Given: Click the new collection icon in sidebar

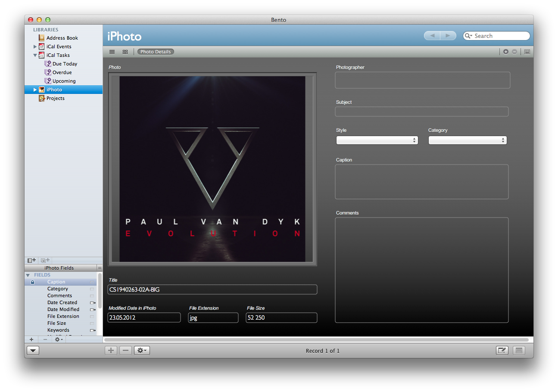Looking at the screenshot, I should click(x=45, y=260).
